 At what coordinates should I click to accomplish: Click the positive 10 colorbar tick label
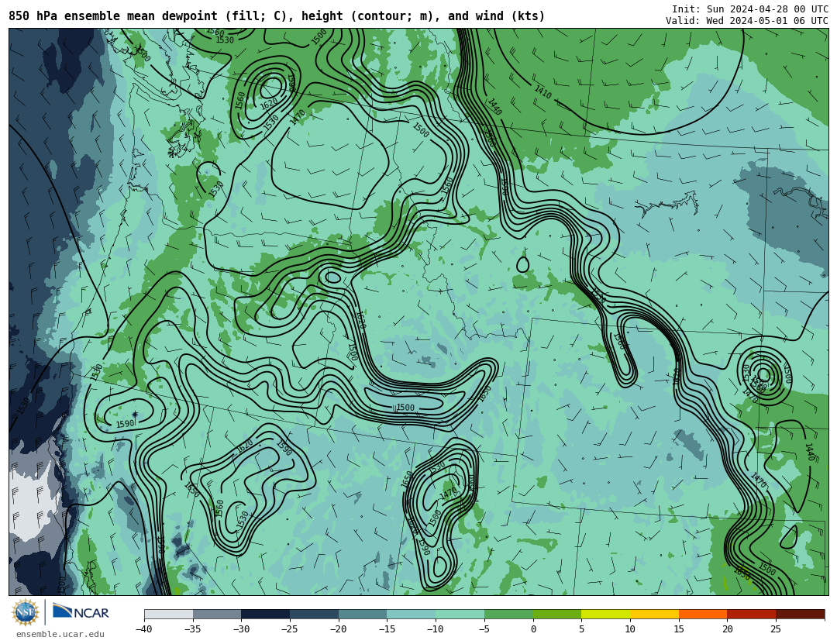click(x=630, y=629)
